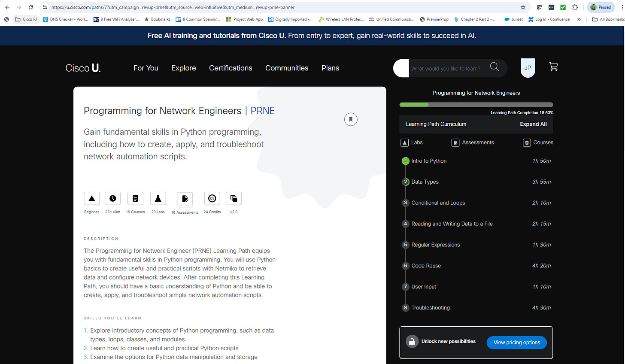The height and width of the screenshot is (364, 625).
Task: Show more bookmarks with the double chevron
Action: coord(579,19)
